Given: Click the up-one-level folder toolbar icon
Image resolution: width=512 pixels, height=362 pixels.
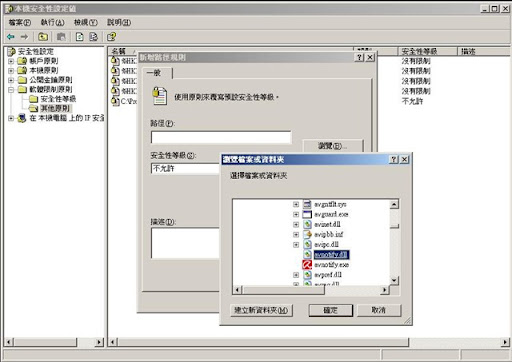Looking at the screenshot, I should click(43, 37).
